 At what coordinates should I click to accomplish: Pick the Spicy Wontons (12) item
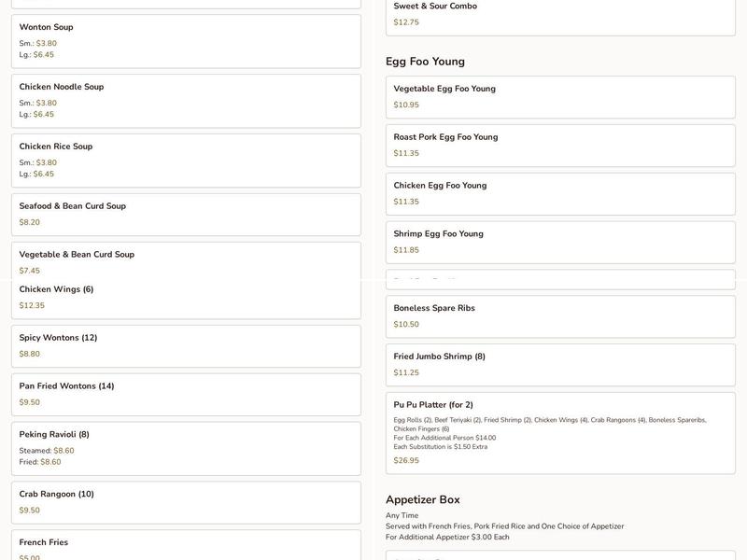[186, 346]
